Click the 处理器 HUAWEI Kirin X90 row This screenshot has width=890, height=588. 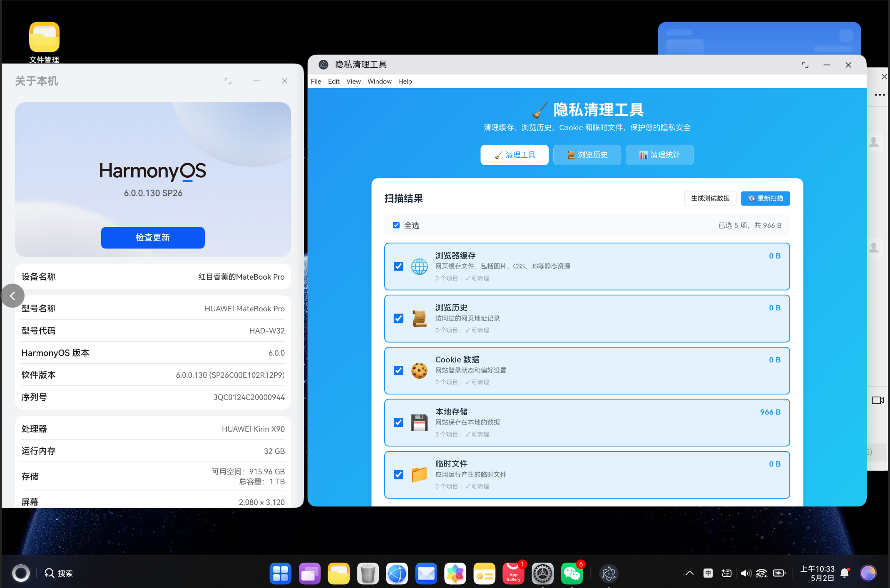point(153,429)
